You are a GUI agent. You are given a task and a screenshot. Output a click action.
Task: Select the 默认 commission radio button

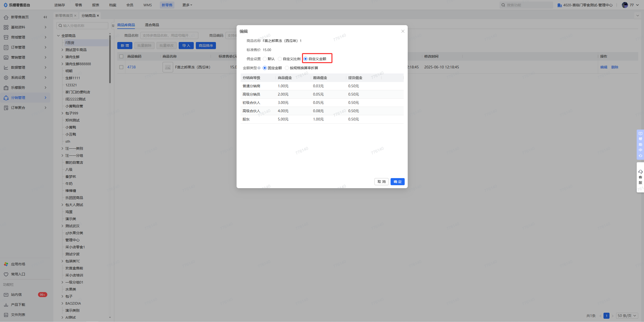click(x=265, y=59)
